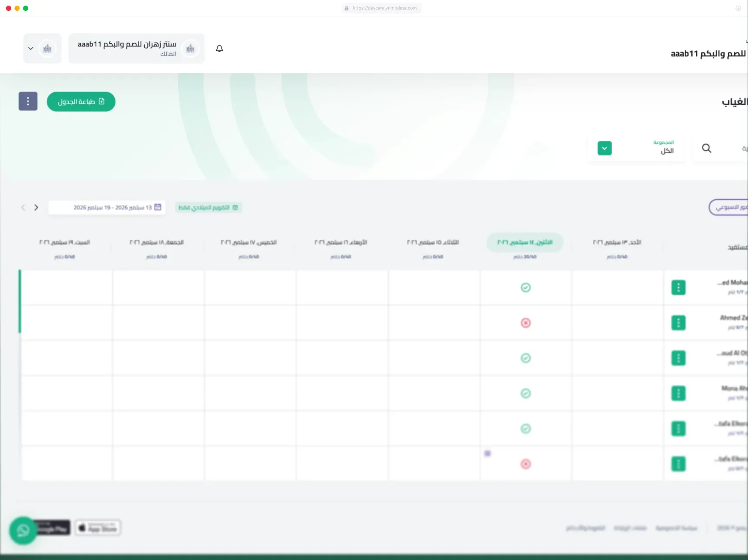The height and width of the screenshot is (560, 748).
Task: Toggle first row's Monday present check mark
Action: click(x=526, y=287)
